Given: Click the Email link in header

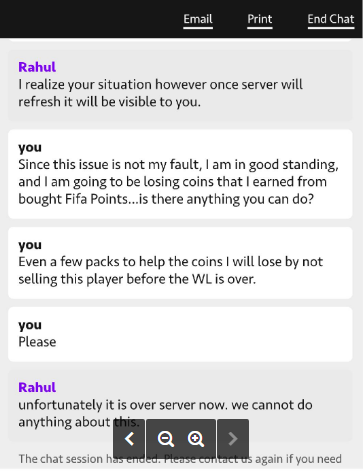Looking at the screenshot, I should [198, 19].
